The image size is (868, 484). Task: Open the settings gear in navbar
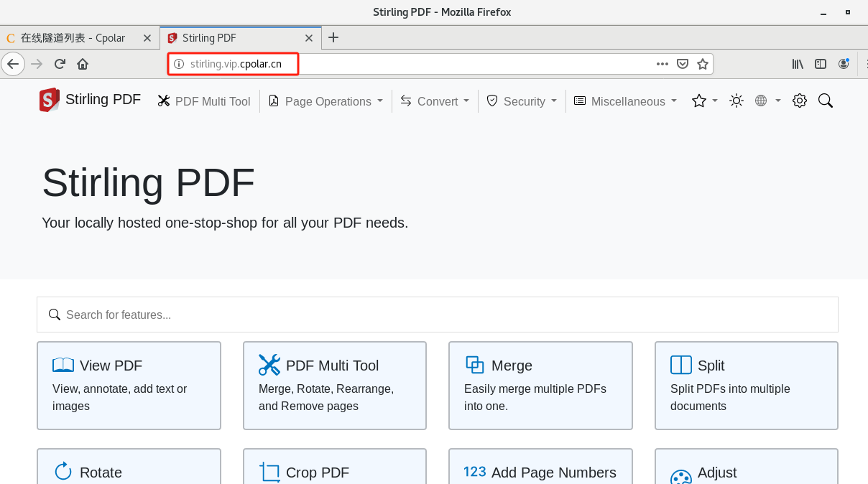coord(800,101)
